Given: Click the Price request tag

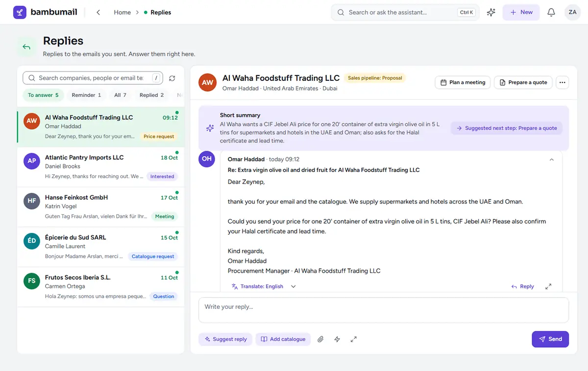Looking at the screenshot, I should point(159,137).
